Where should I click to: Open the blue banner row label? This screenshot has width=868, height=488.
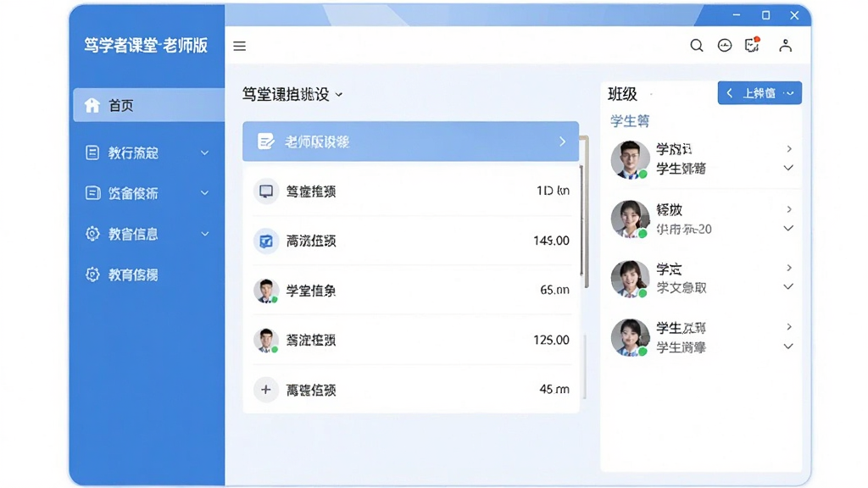[x=317, y=142]
